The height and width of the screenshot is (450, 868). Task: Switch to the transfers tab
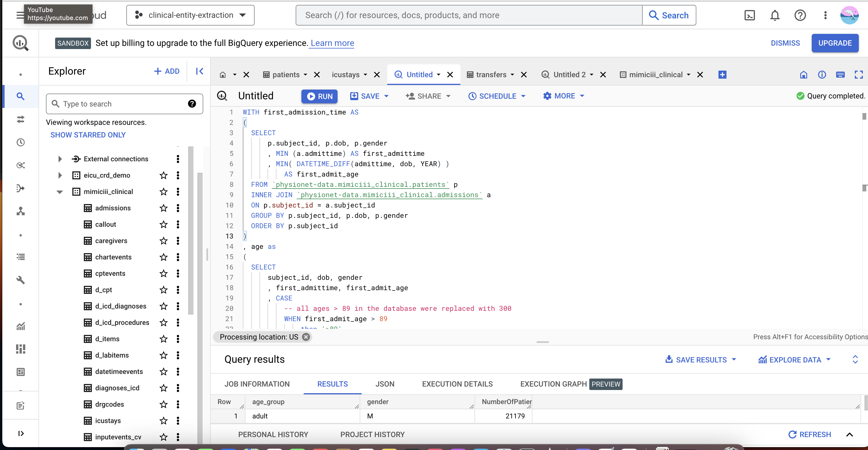tap(491, 75)
